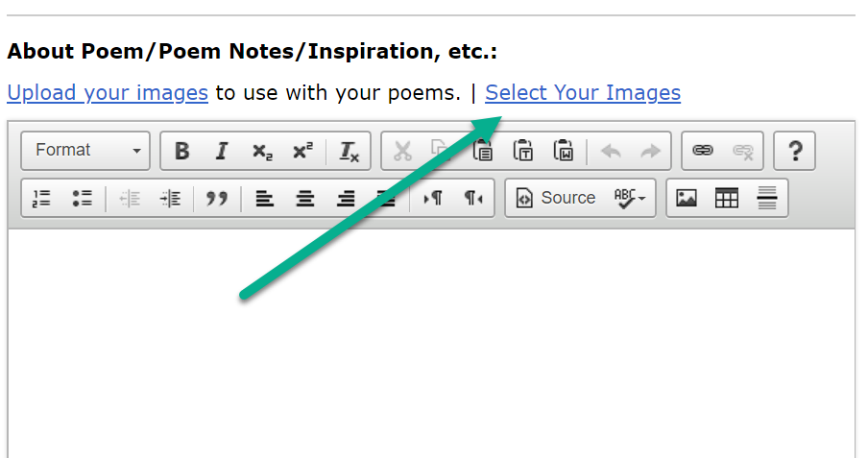The height and width of the screenshot is (458, 868).
Task: Switch to Source view
Action: coord(556,198)
